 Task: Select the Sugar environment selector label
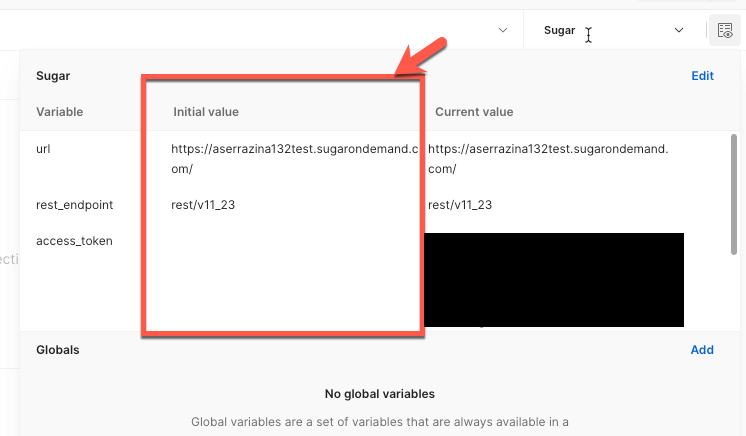pyautogui.click(x=560, y=30)
